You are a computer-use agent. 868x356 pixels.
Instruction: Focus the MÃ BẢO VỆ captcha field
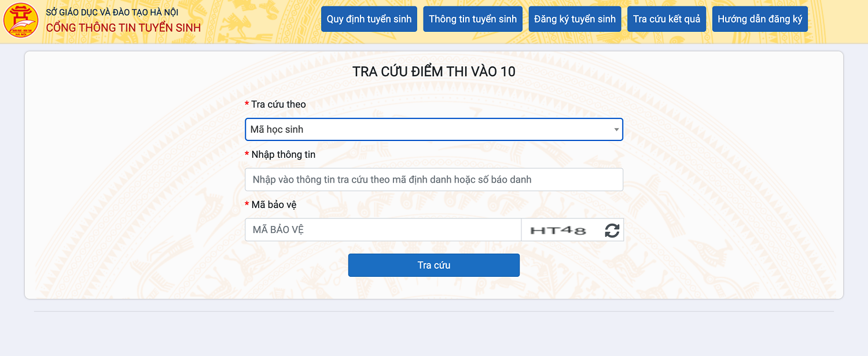pyautogui.click(x=382, y=230)
